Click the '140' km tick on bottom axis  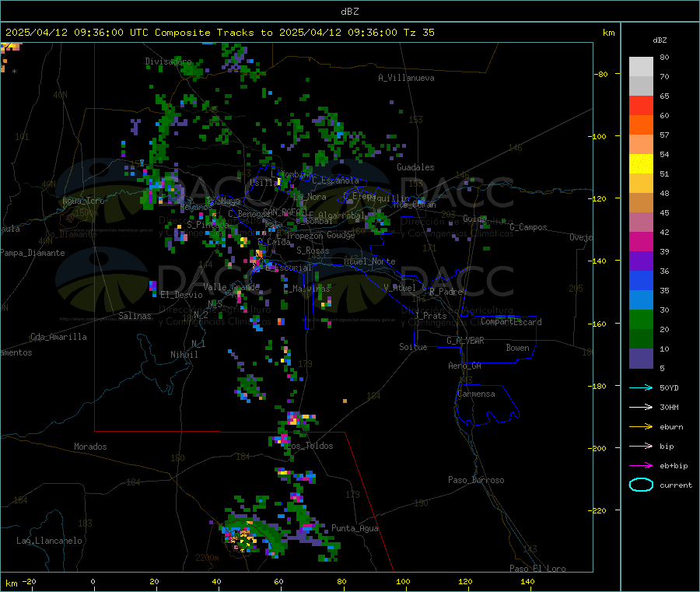[527, 581]
